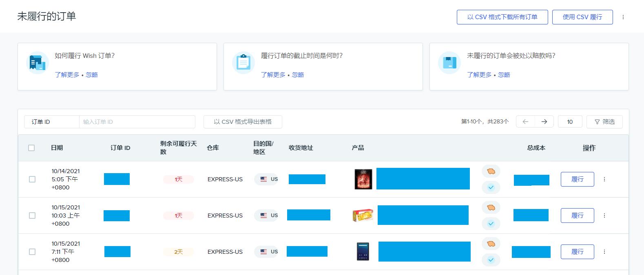644x275 pixels.
Task: Go to next page of orders
Action: tap(544, 122)
